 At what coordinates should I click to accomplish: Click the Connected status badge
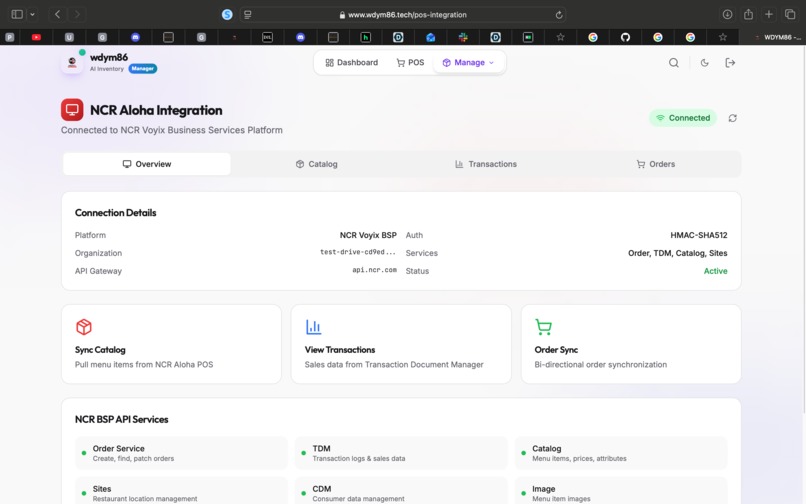[683, 118]
